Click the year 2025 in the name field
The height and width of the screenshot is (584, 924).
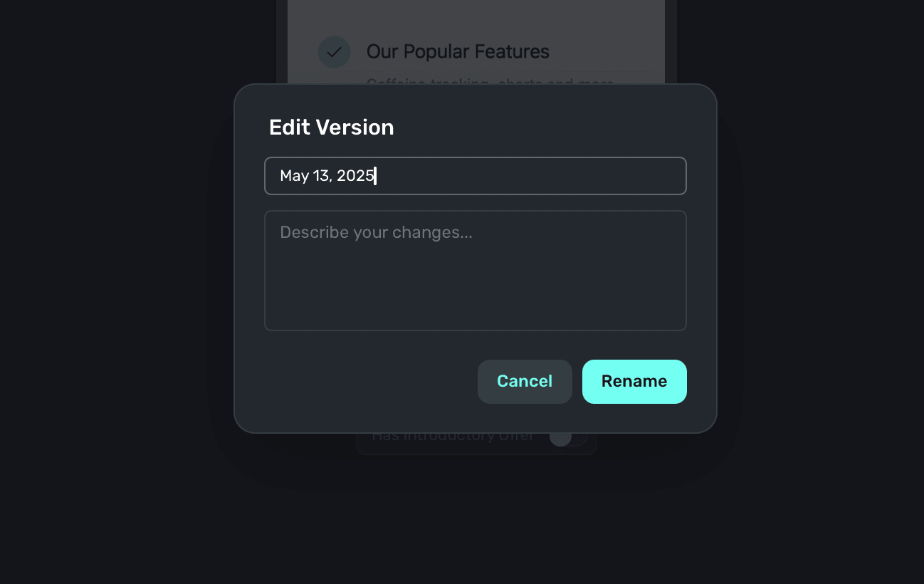pyautogui.click(x=355, y=176)
